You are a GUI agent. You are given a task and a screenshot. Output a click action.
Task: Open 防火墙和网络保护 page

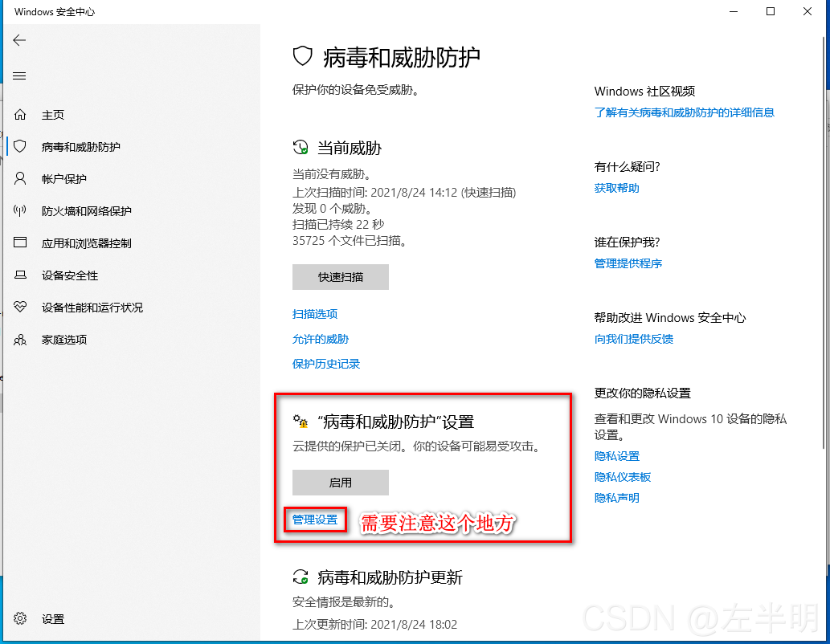[x=87, y=211]
